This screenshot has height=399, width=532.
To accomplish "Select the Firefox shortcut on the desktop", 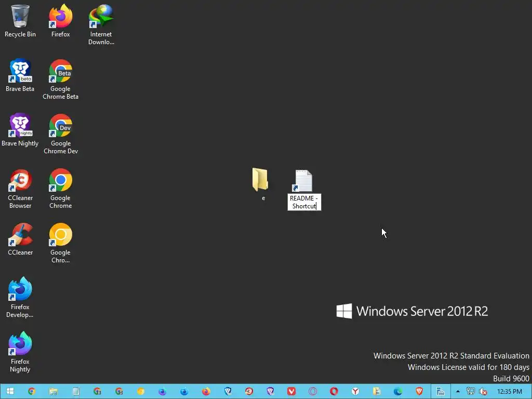I will pyautogui.click(x=60, y=21).
